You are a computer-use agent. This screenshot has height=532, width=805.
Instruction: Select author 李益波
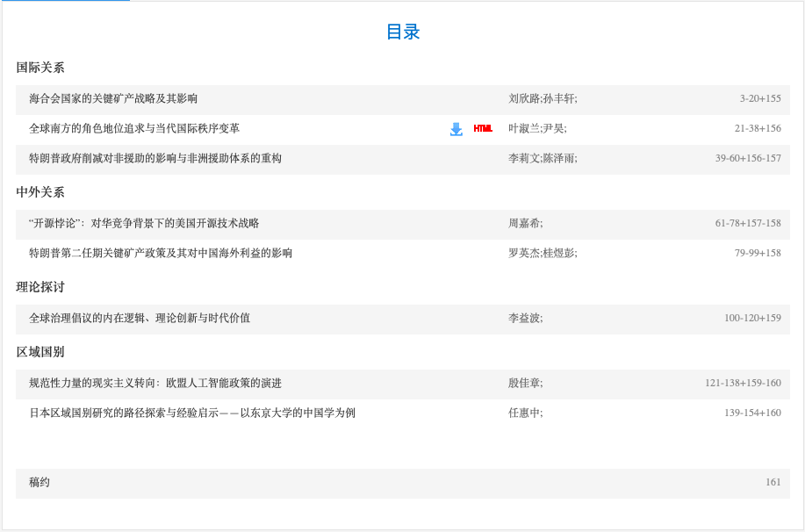click(524, 319)
